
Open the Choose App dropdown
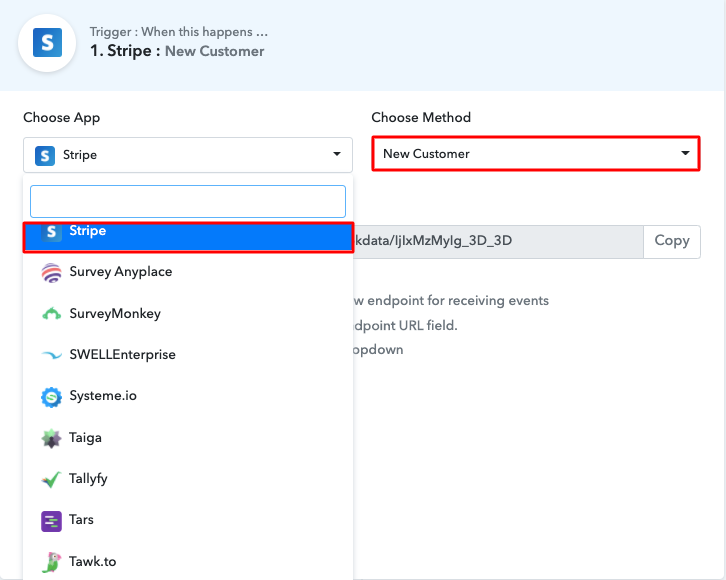tap(188, 155)
